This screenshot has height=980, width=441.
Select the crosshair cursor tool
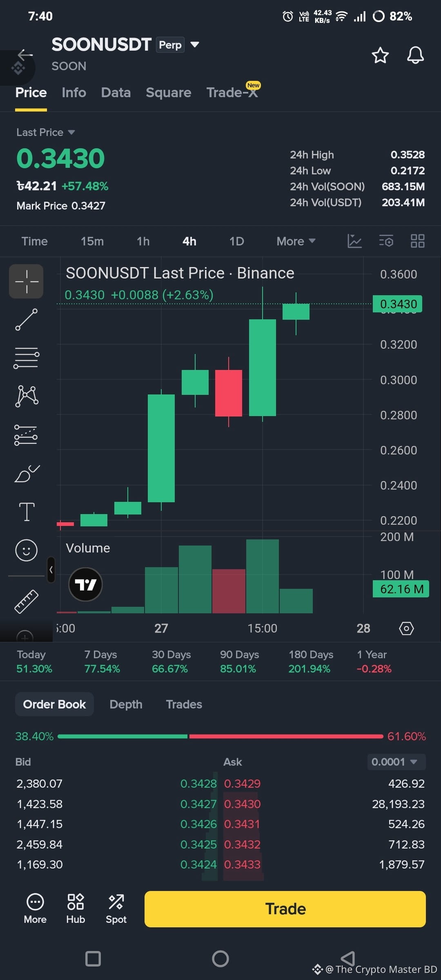(x=27, y=281)
